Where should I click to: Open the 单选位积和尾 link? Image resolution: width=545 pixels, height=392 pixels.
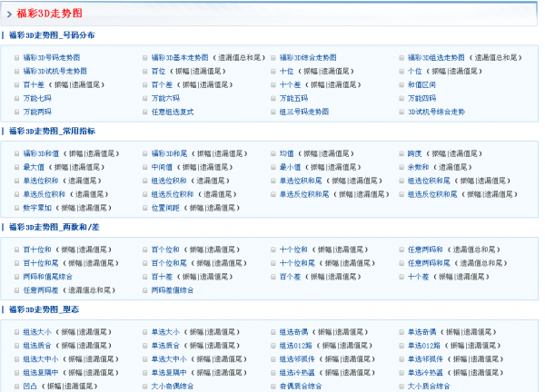[x=301, y=181]
